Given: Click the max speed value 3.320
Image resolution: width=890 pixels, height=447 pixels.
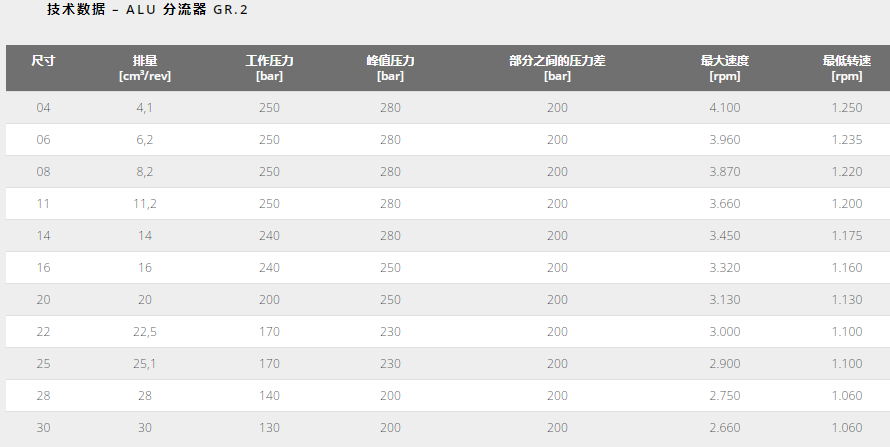Looking at the screenshot, I should [725, 268].
